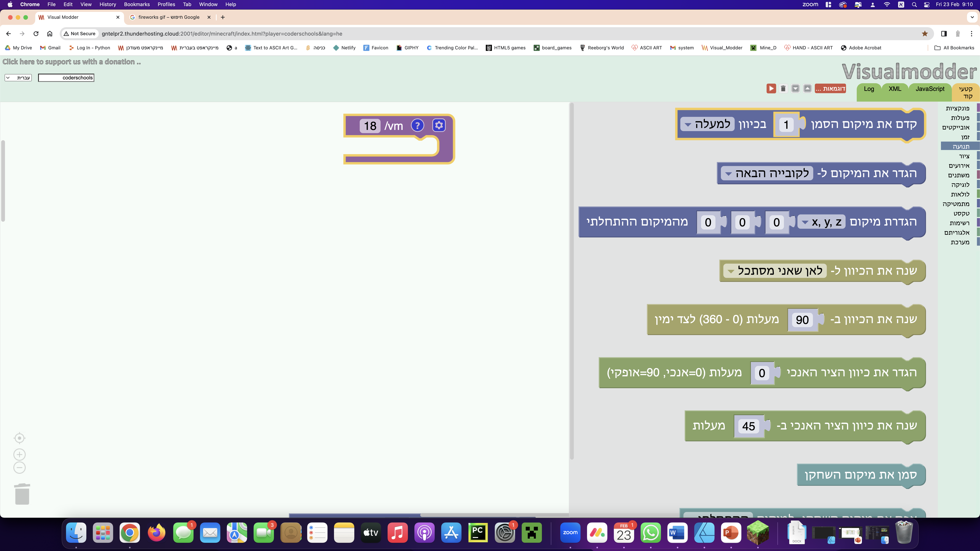Open the My Drive bookmark

point(18,47)
